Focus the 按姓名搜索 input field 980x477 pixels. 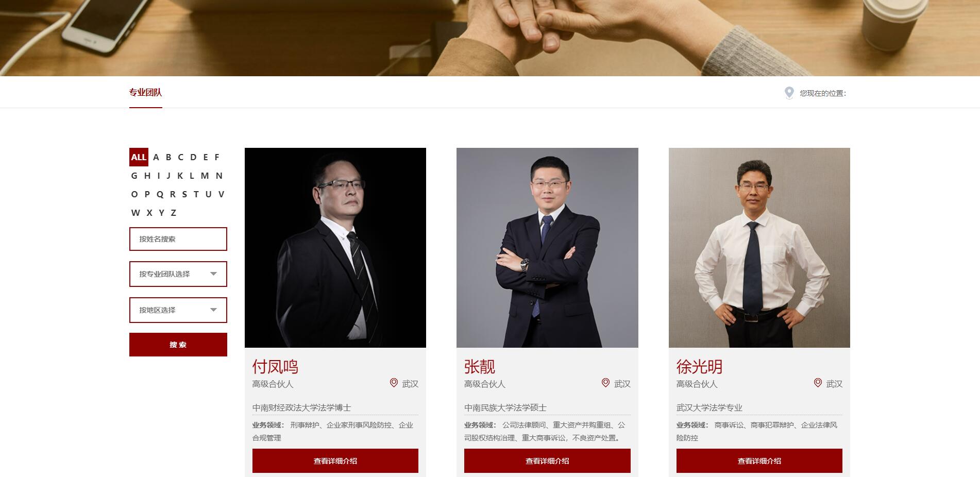[178, 239]
